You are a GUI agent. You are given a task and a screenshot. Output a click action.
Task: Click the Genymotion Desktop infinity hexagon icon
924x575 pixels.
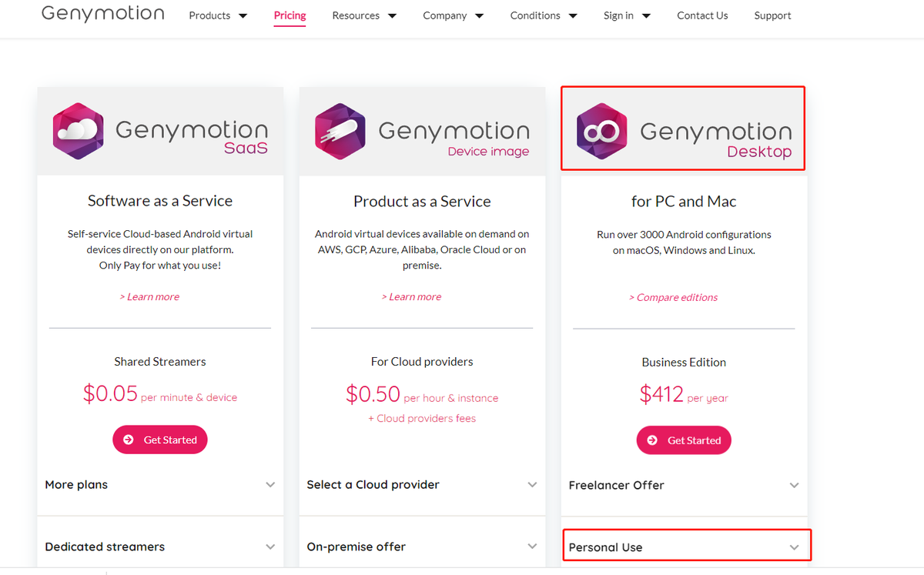pos(601,132)
